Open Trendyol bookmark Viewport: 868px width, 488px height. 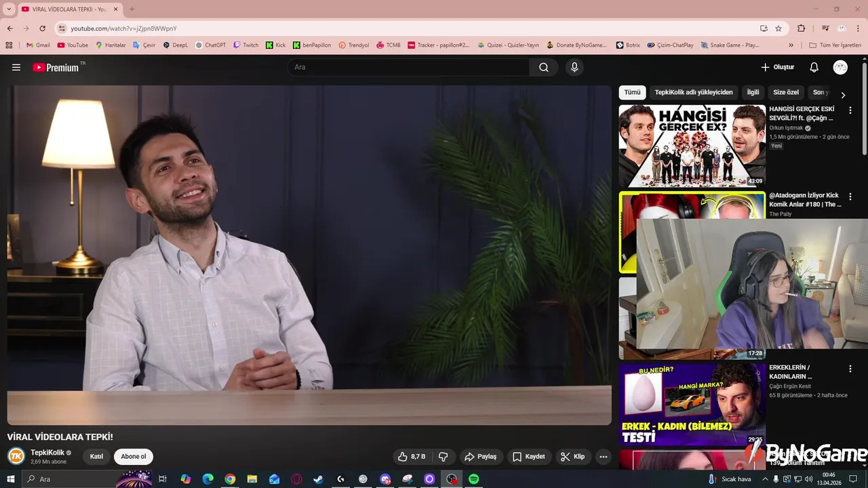click(x=354, y=45)
